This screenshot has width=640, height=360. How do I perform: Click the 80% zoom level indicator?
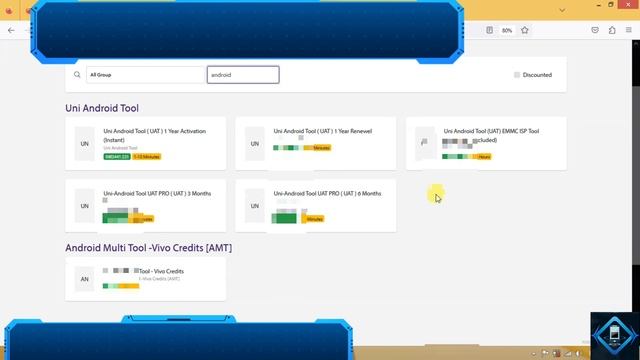click(x=507, y=31)
